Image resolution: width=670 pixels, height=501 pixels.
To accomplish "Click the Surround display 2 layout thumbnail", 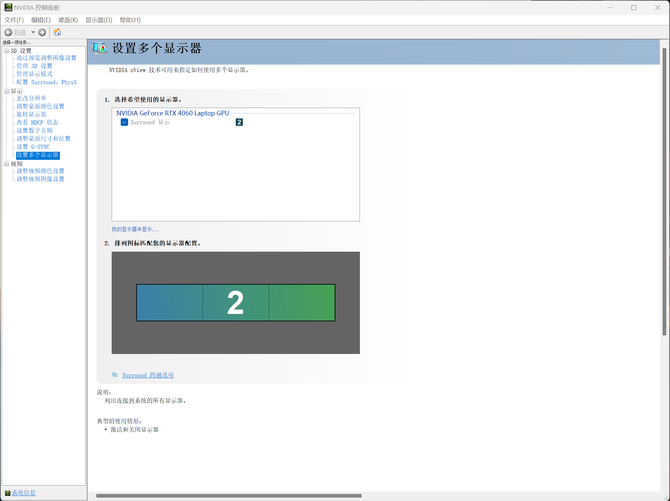I will point(235,303).
